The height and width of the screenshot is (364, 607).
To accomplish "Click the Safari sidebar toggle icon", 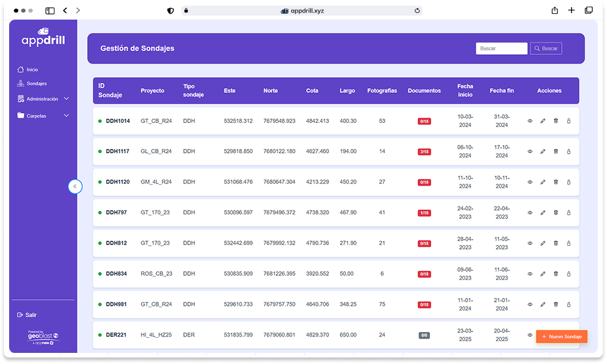I will pos(50,10).
